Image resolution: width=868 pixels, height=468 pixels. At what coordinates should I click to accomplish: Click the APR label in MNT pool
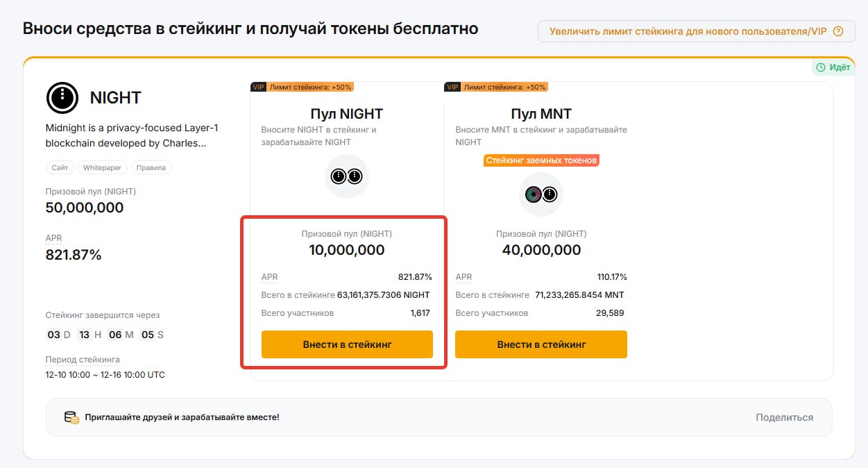[x=463, y=277]
